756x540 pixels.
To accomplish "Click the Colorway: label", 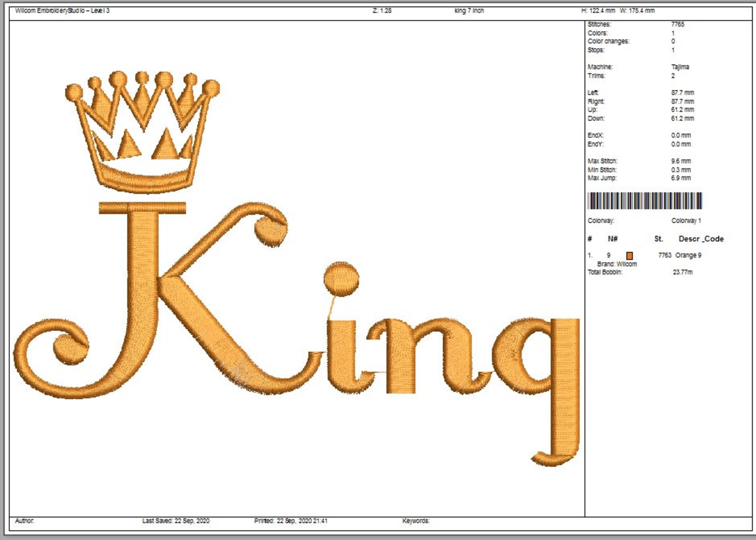I will pos(601,221).
